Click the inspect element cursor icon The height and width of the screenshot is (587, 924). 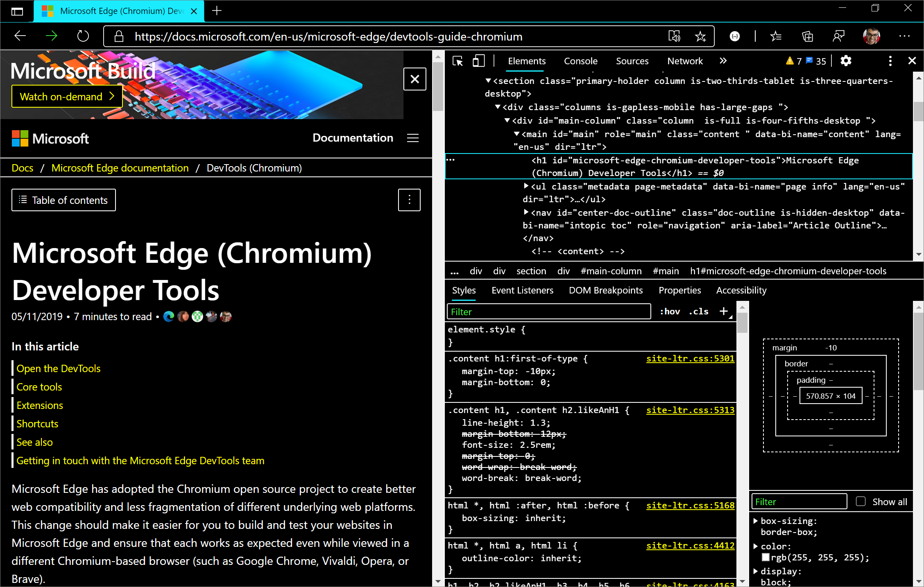(x=457, y=61)
